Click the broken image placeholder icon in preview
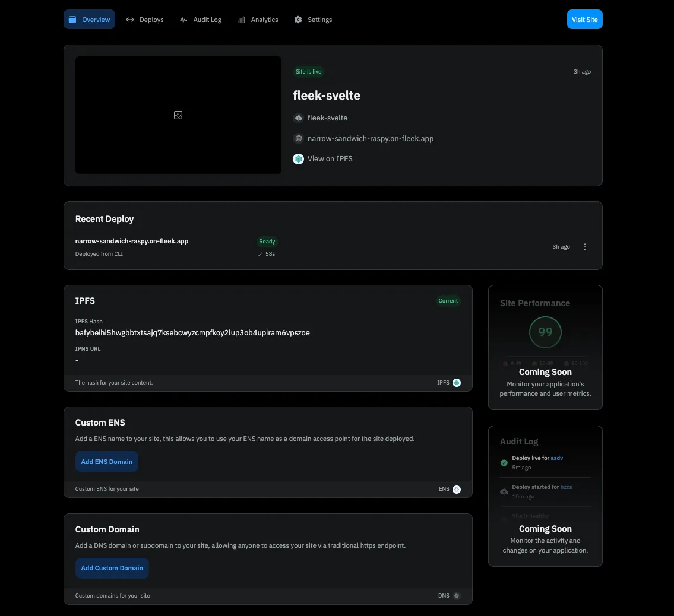Viewport: 674px width, 616px height. point(178,115)
